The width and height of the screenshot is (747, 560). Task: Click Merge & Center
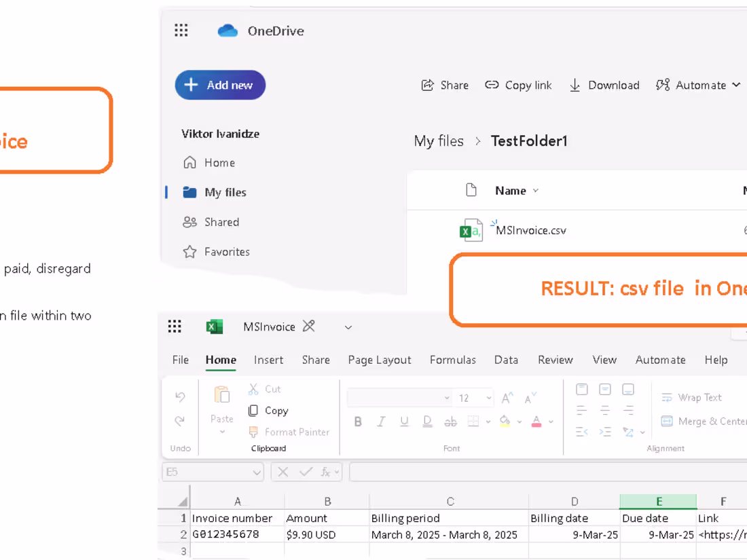[703, 422]
